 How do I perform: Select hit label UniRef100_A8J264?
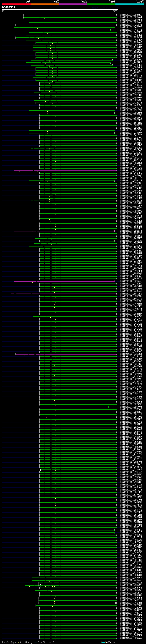[131, 53]
